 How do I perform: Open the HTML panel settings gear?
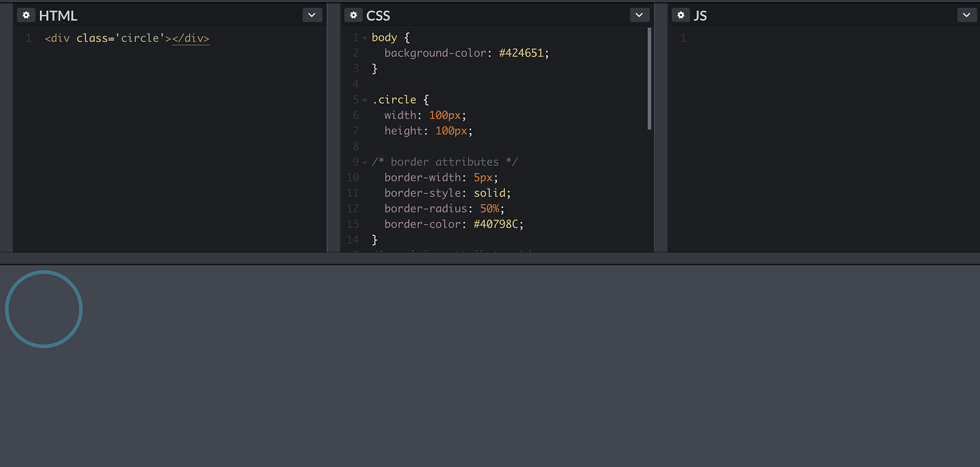point(26,14)
